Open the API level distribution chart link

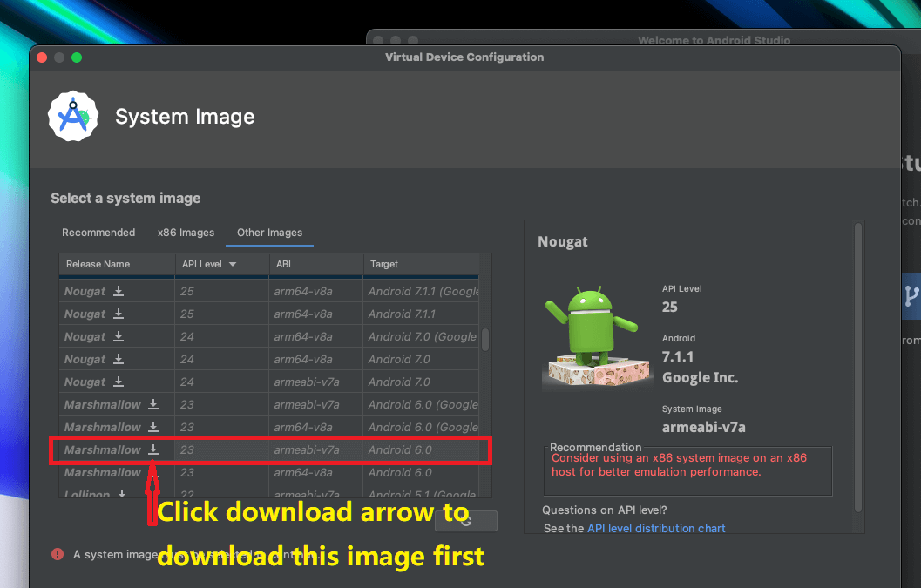[656, 528]
